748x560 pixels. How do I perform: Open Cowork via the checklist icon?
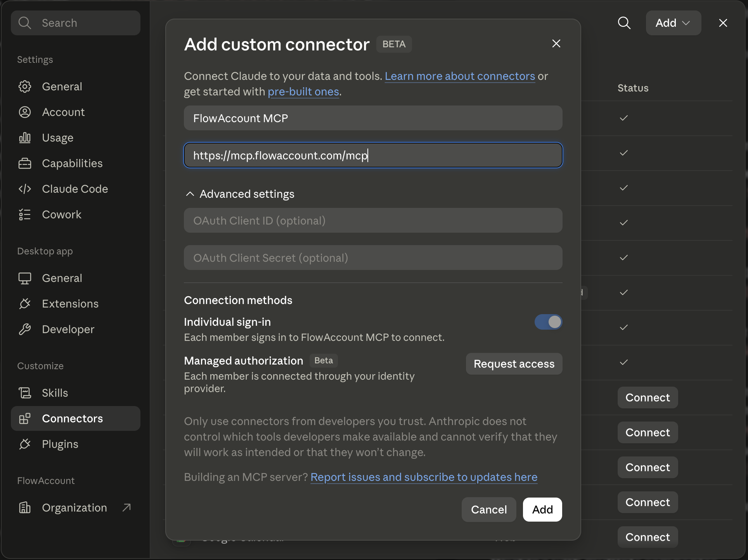(x=25, y=214)
